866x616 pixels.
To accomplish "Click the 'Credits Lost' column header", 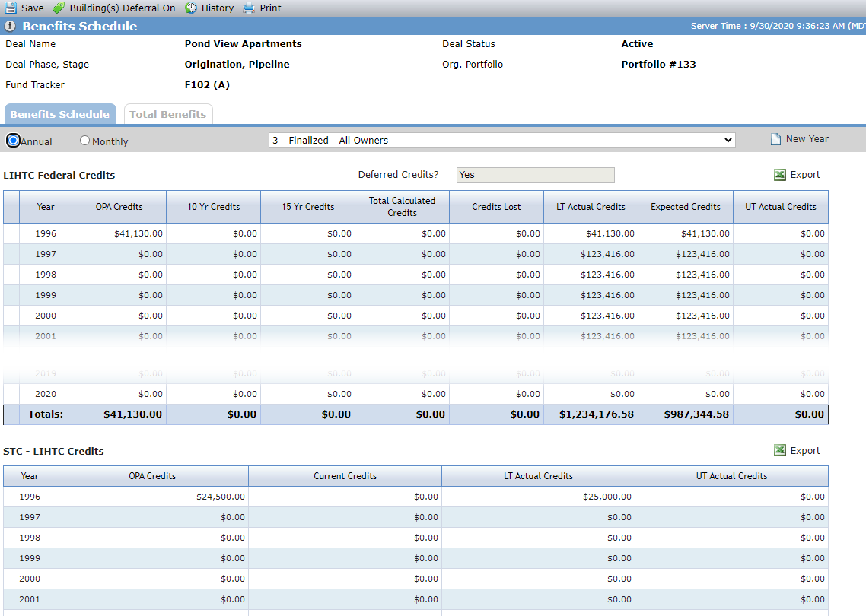I will [x=496, y=206].
